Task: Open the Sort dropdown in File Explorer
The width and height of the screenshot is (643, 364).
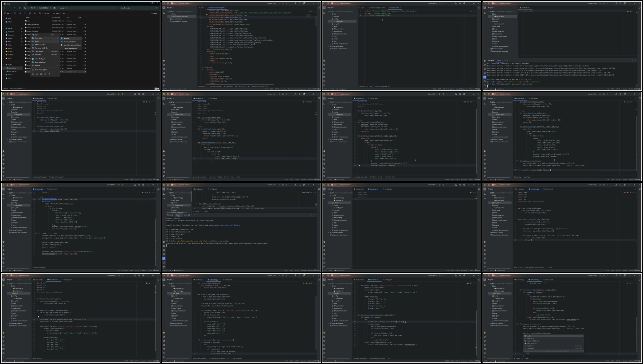Action: pyautogui.click(x=47, y=13)
